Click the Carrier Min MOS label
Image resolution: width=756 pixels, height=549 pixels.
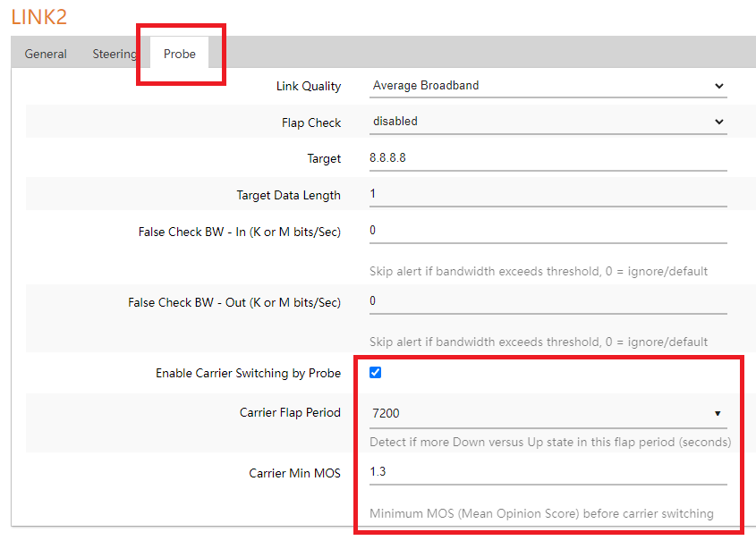coord(294,473)
